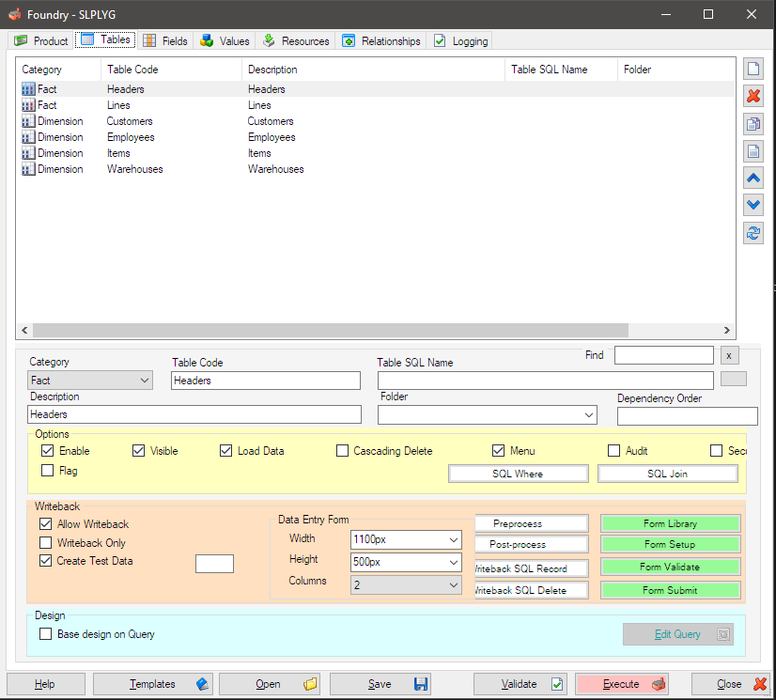Screen dimensions: 776x700
Task: Check Base design on Query
Action: [45, 634]
